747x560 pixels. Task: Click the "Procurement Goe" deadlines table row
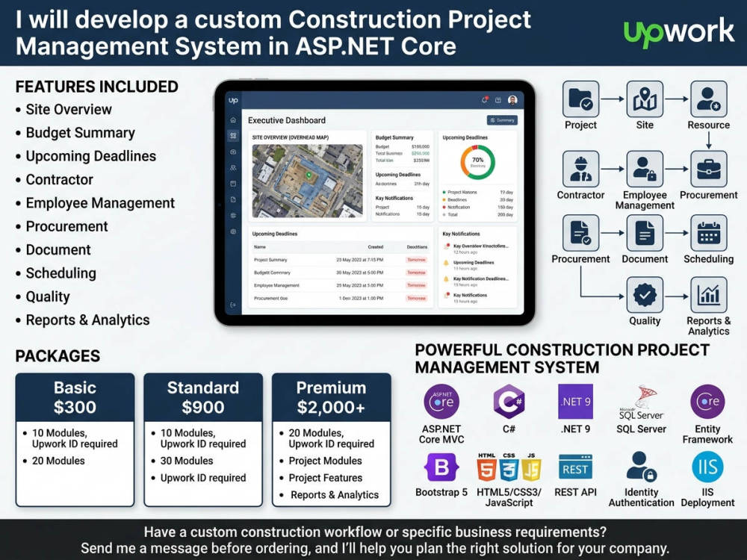click(x=340, y=298)
